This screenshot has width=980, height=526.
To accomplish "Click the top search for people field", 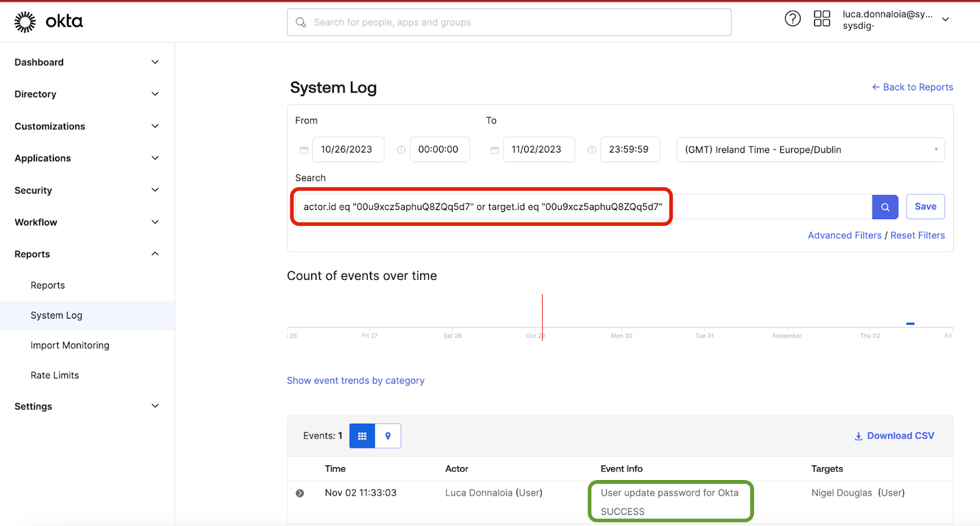I will click(x=508, y=23).
